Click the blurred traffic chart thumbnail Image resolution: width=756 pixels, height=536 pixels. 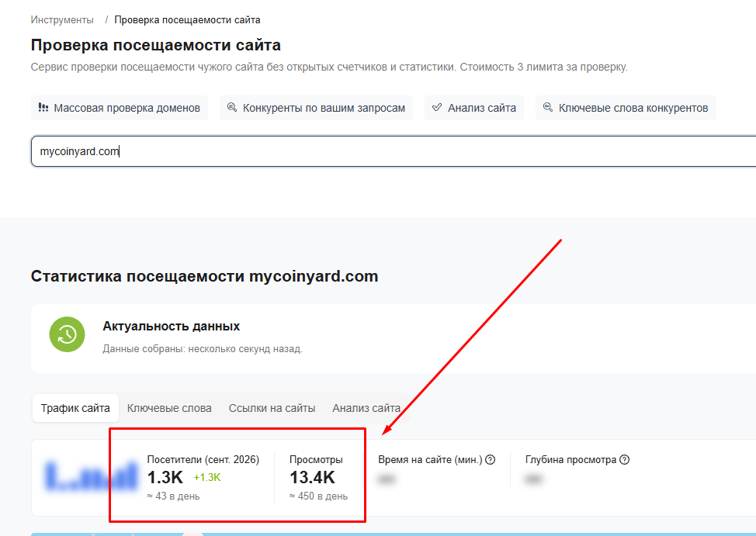coord(91,476)
